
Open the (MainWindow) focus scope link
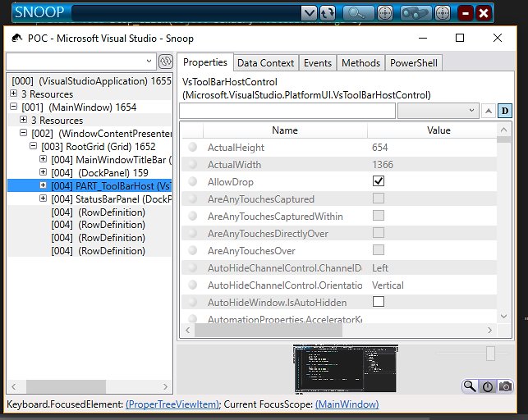[347, 404]
